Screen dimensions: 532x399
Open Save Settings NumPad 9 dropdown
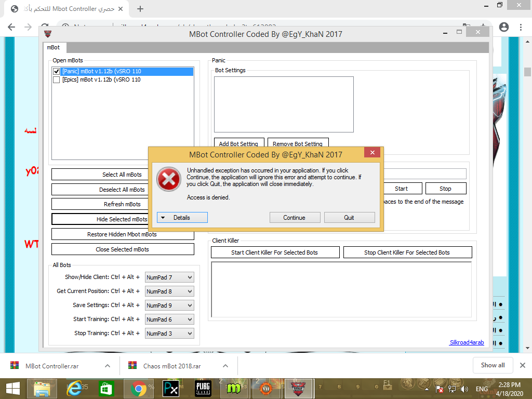(x=169, y=305)
